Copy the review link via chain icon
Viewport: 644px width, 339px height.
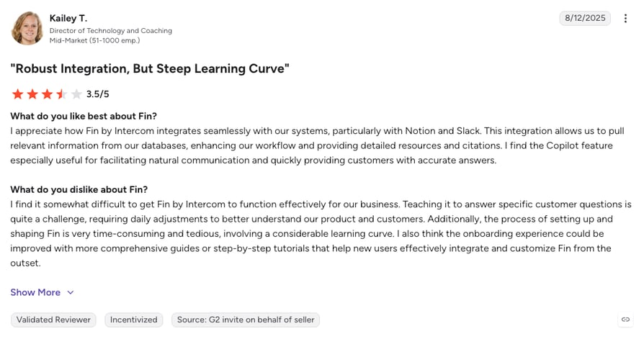coord(625,320)
